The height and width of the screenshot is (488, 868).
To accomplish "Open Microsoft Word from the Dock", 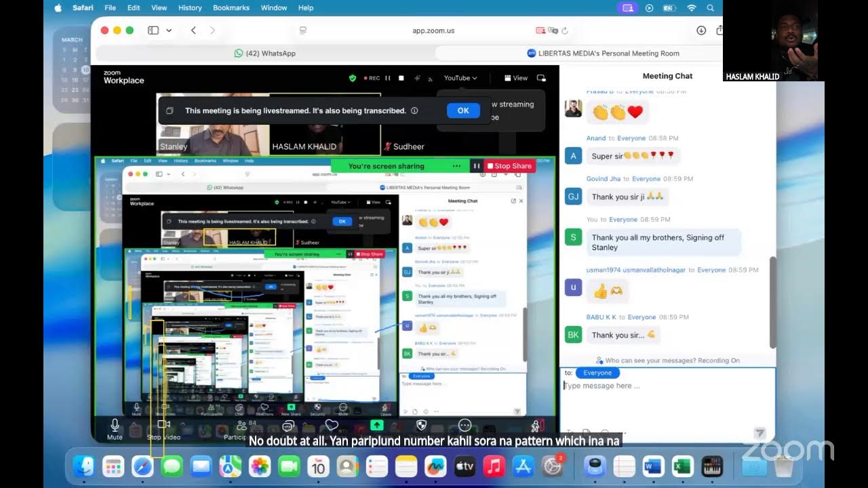I will [x=652, y=466].
